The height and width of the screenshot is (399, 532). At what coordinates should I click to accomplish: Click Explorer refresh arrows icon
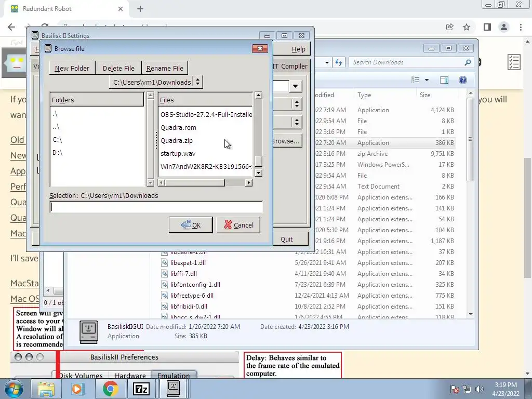[339, 62]
